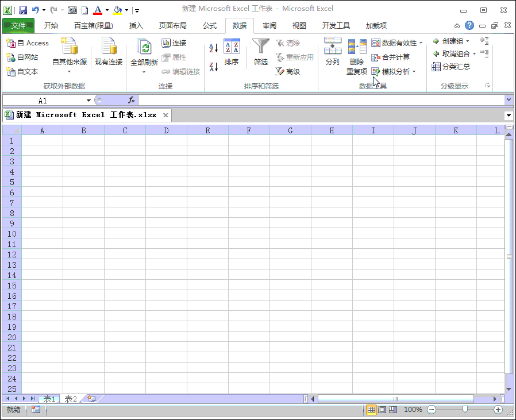Expand 创建组 dropdown arrow
Screen dimensions: 516x420
tap(467, 41)
